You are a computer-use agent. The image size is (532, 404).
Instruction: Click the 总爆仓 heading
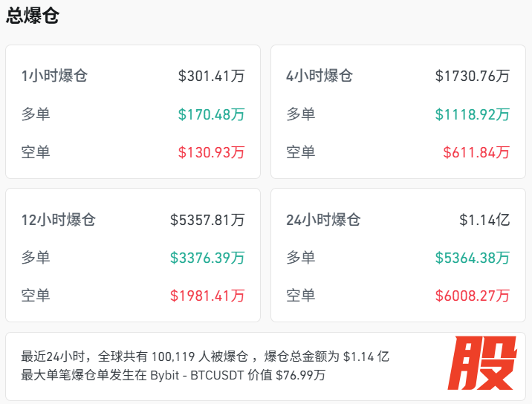33,16
